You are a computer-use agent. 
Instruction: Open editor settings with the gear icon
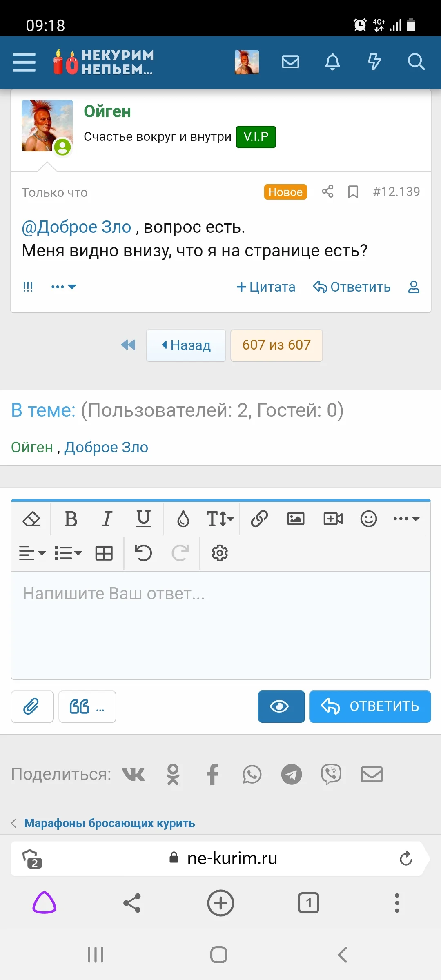tap(219, 554)
